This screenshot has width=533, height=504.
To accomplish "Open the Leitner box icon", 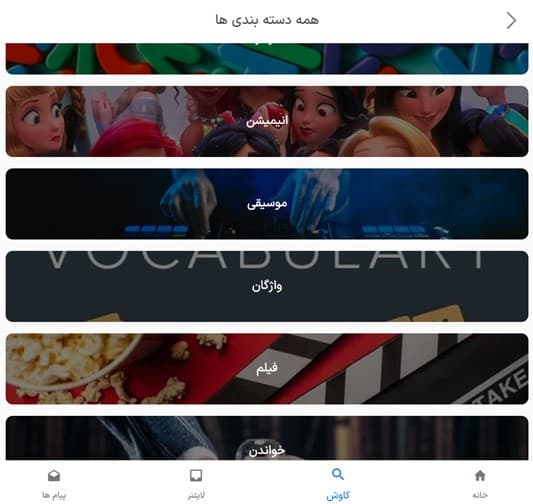I will [196, 475].
